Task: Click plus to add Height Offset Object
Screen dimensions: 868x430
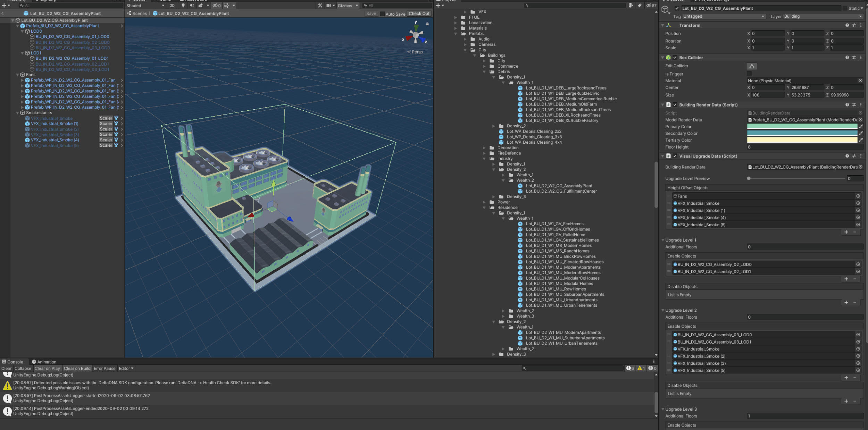Action: click(846, 232)
